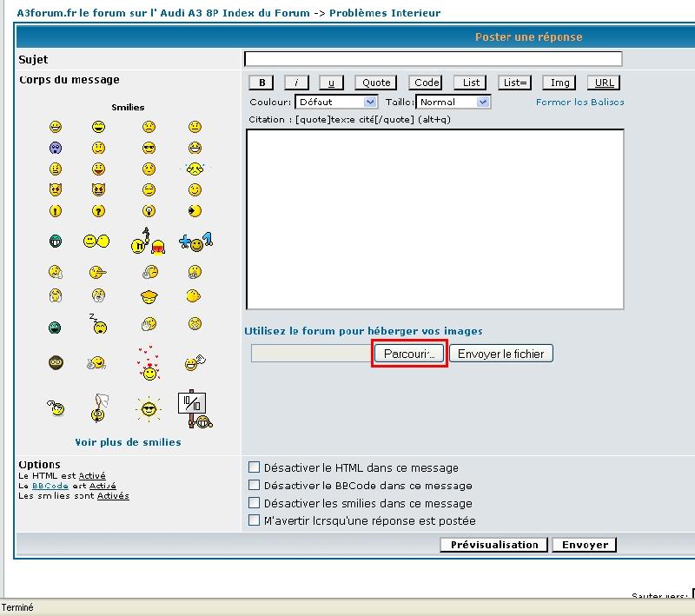This screenshot has width=695, height=616.
Task: Check Désactiver les smilies dans ce message
Action: (x=254, y=502)
